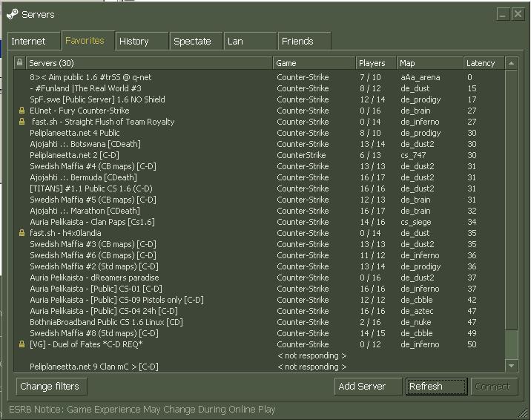Viewport: 531px width, 420px height.
Task: Refresh the server list
Action: 436,387
